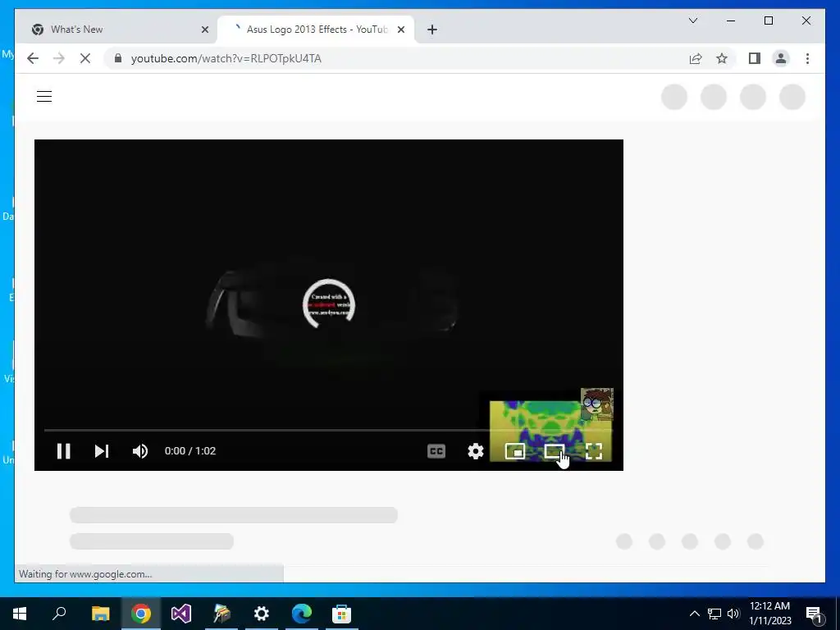Screen dimensions: 840x630
Task: Skip to the next video
Action: click(102, 451)
